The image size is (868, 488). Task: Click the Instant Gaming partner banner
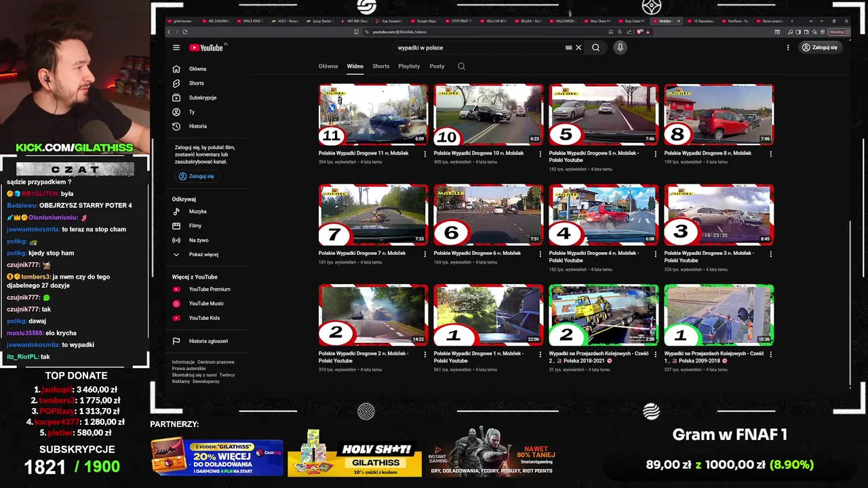pos(492,453)
